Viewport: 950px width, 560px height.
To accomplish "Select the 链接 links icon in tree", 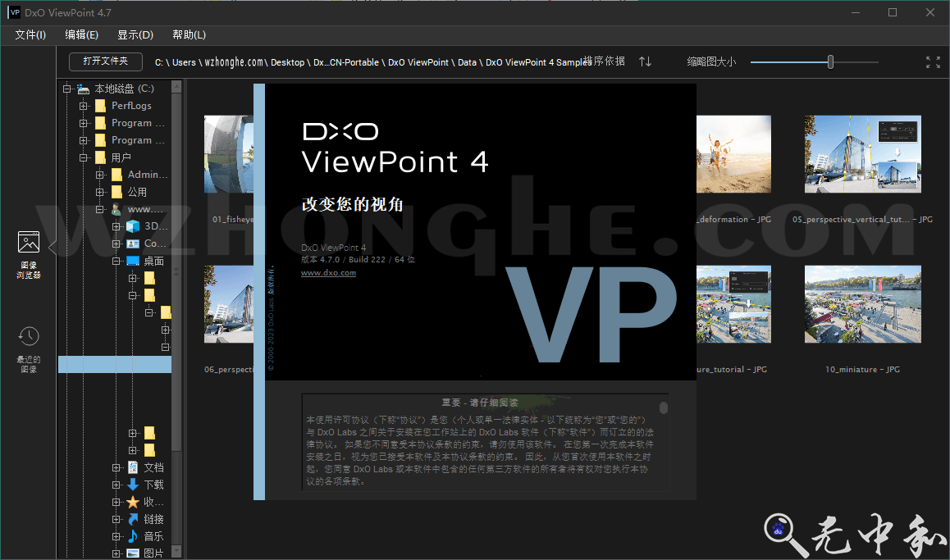I will [x=133, y=518].
